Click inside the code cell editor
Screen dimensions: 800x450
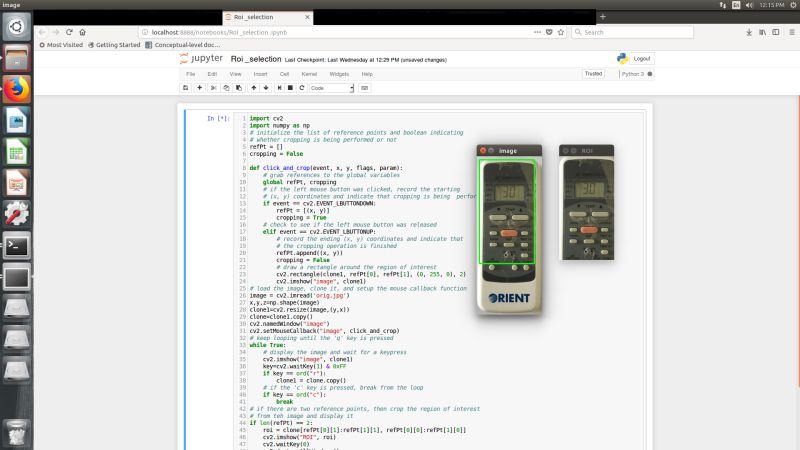coord(439,281)
